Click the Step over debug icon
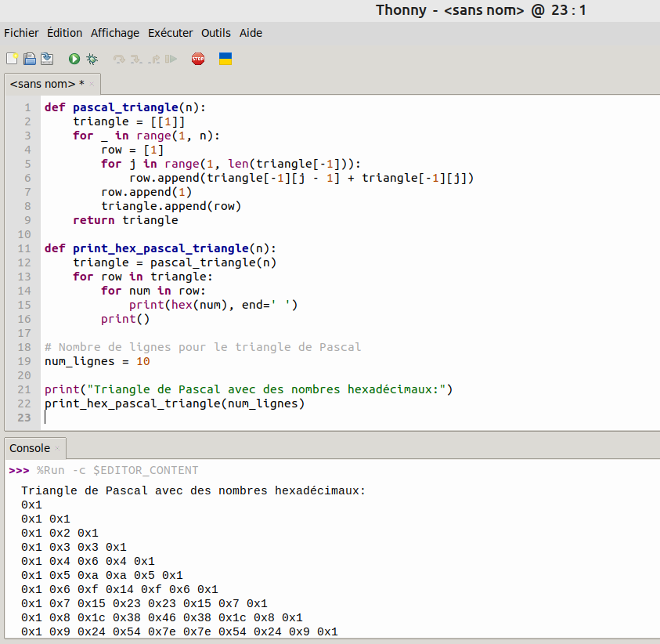The image size is (660, 644). pos(119,59)
